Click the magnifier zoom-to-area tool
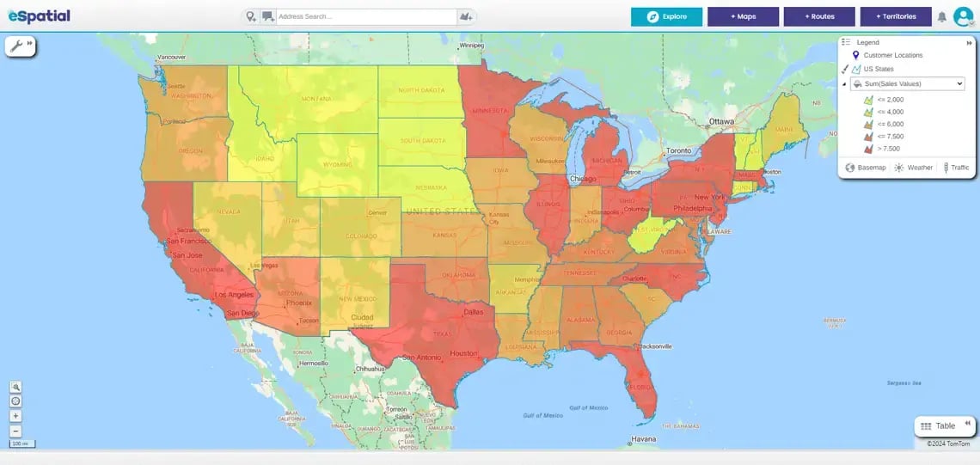 (x=15, y=388)
